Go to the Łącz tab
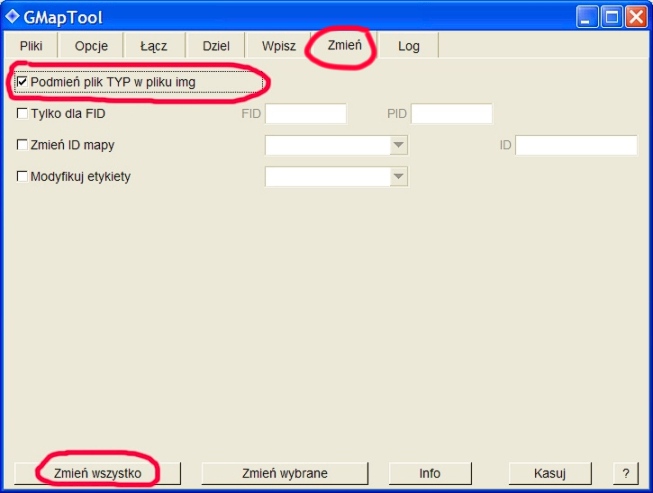Screen dimensions: 653x493 point(153,46)
